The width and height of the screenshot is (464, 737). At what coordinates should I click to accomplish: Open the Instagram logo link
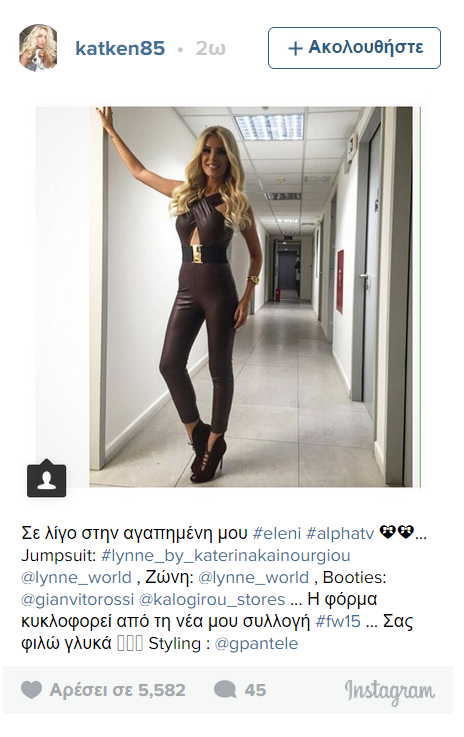point(390,691)
